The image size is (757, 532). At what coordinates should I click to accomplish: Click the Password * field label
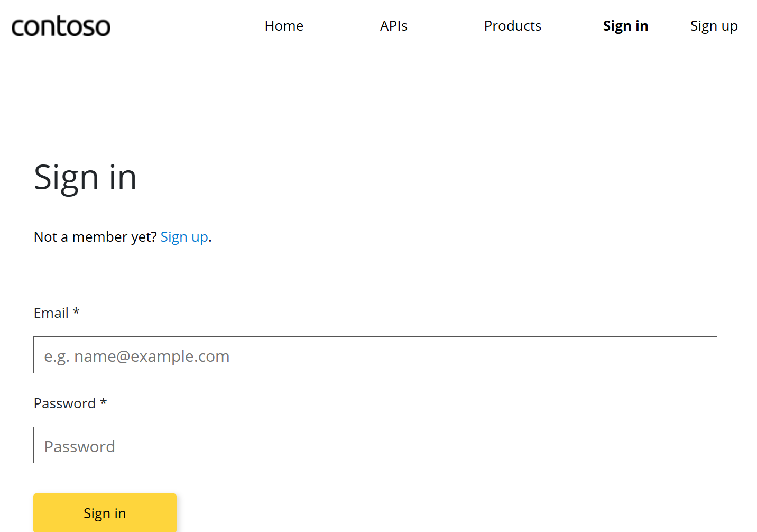(70, 403)
